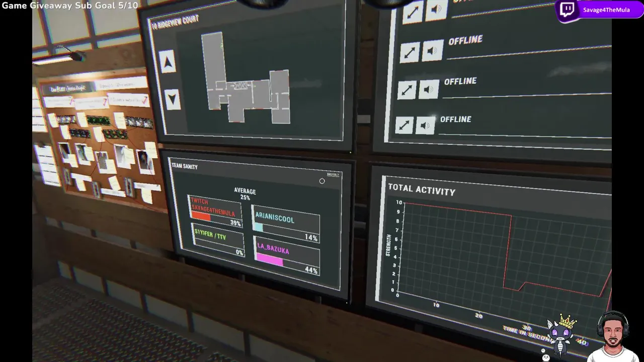Select the La_Bazuka player name
This screenshot has height=362, width=644.
274,248
